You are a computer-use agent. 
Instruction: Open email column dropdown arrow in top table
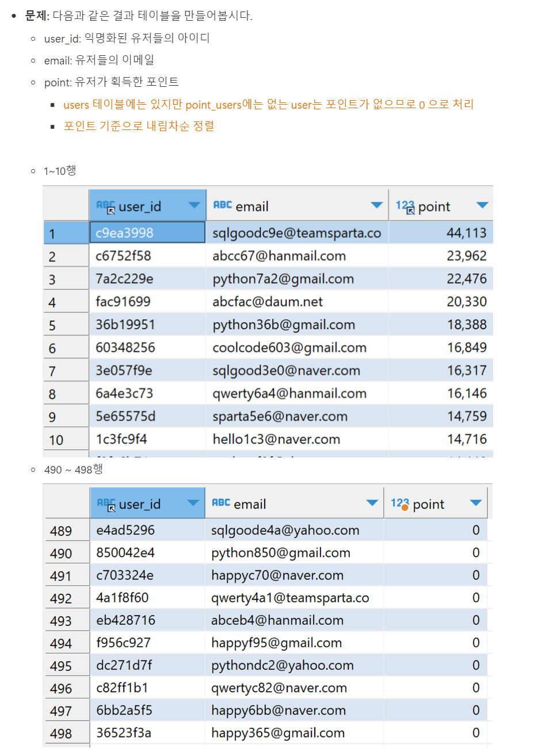pos(377,205)
